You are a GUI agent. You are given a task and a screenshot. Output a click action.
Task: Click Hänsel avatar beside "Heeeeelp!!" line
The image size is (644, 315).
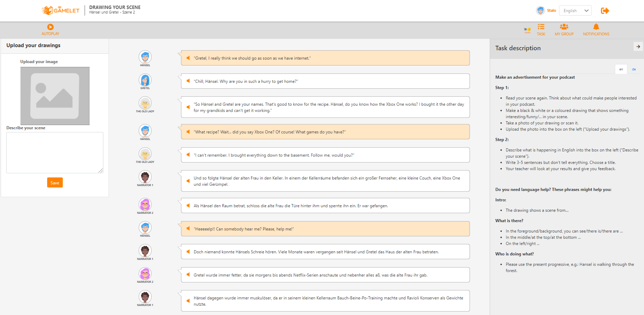(x=145, y=227)
